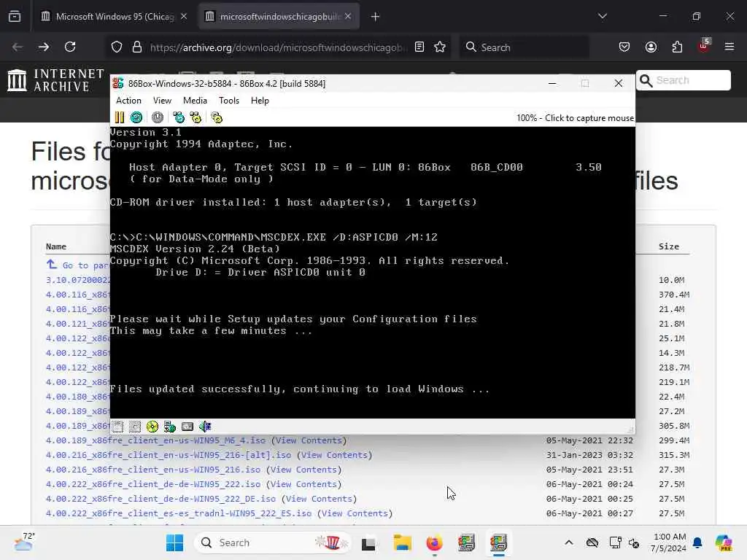This screenshot has height=560, width=747.
Task: Click the sound speaker status icon
Action: pyautogui.click(x=205, y=427)
